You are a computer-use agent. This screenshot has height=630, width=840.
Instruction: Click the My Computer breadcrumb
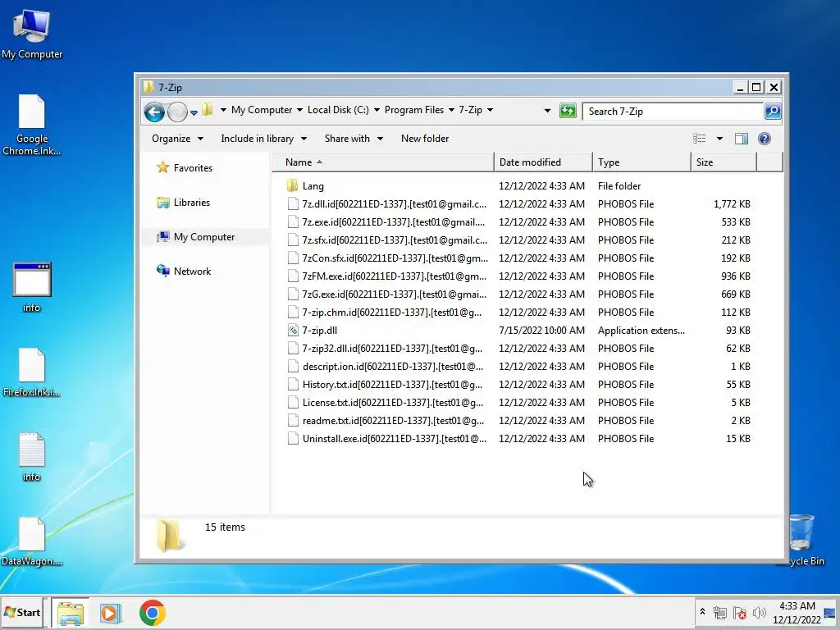[x=262, y=110]
